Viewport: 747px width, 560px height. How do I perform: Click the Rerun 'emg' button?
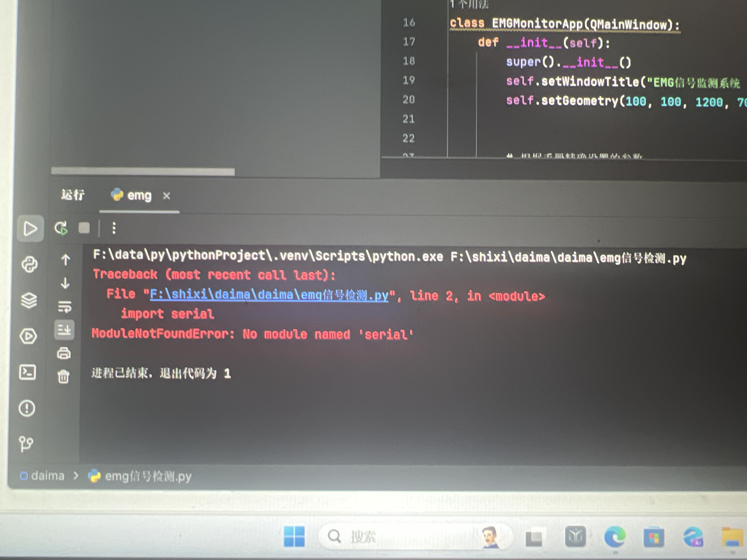tap(61, 228)
